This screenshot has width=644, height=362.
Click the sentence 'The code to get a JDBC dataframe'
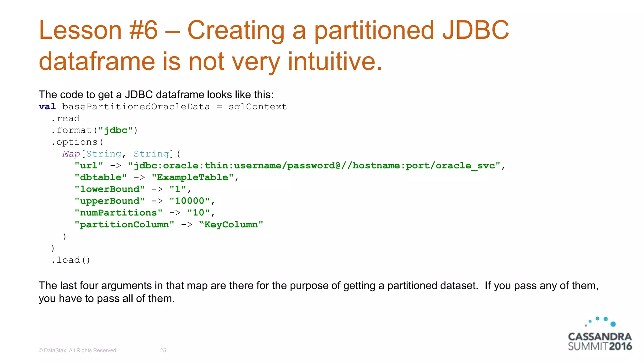(x=156, y=95)
